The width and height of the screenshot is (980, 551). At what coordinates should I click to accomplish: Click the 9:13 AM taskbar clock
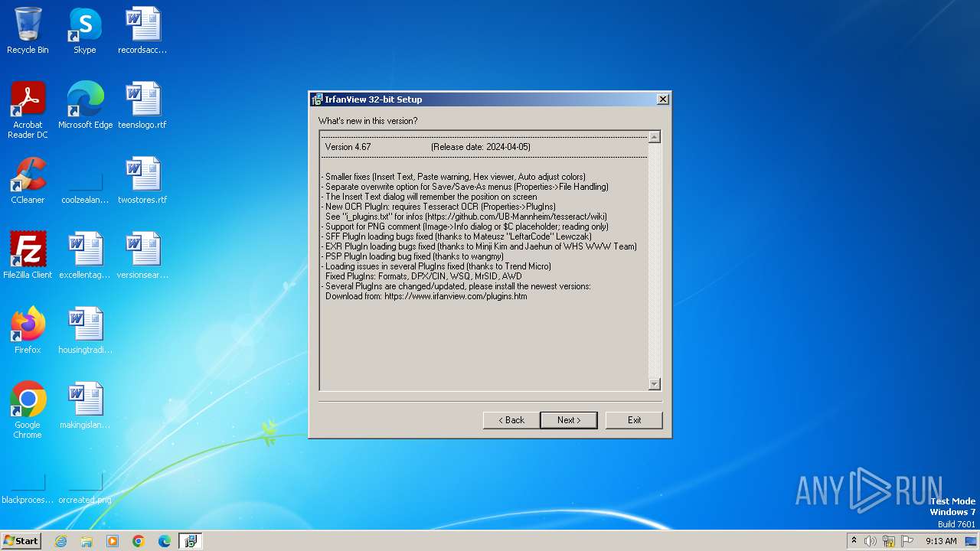[x=941, y=541]
